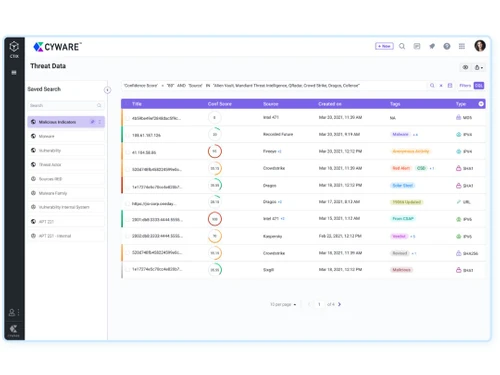Save the query with save icon
This screenshot has width=500, height=375.
click(x=450, y=86)
